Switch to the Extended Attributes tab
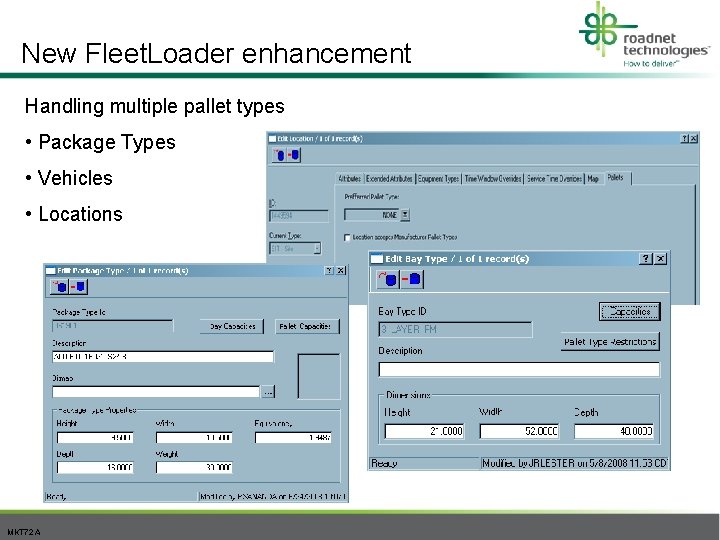The width and height of the screenshot is (720, 540). [389, 179]
